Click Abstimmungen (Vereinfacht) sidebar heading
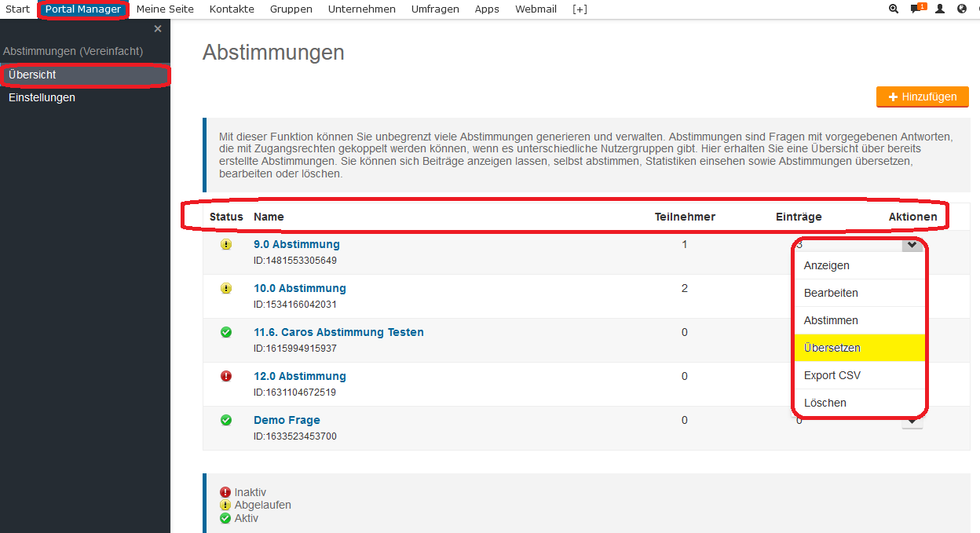Screen dimensions: 980x533 pos(73,51)
